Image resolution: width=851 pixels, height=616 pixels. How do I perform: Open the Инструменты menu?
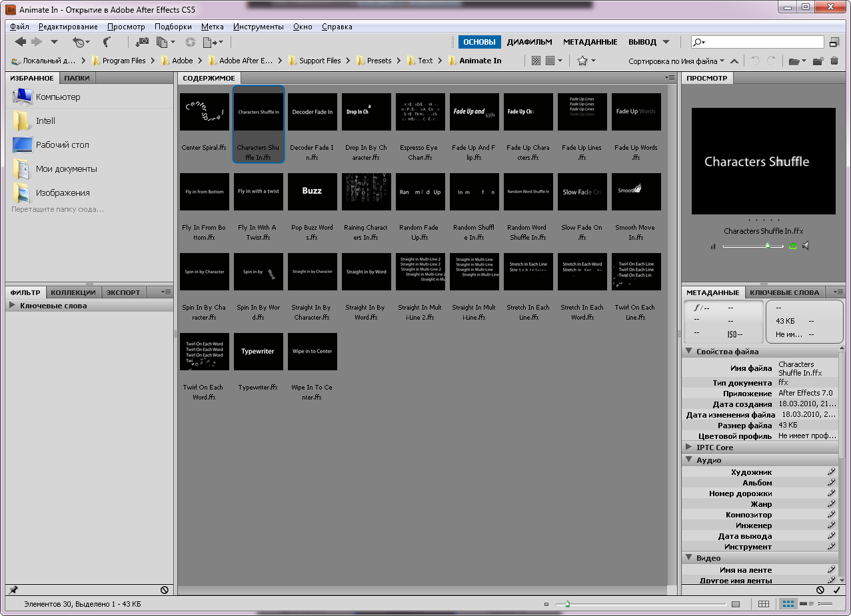point(259,27)
